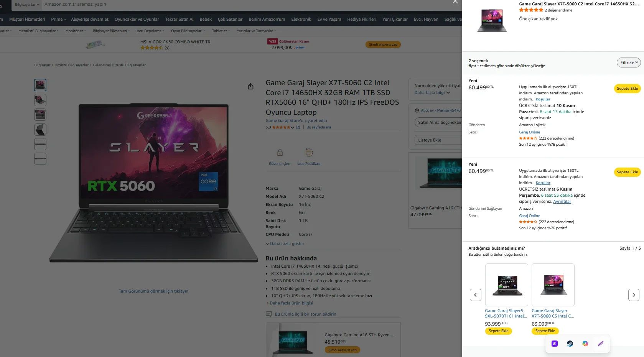Image resolution: width=644 pixels, height=357 pixels.
Task: Expand Daha fazla göster product details
Action: (285, 243)
